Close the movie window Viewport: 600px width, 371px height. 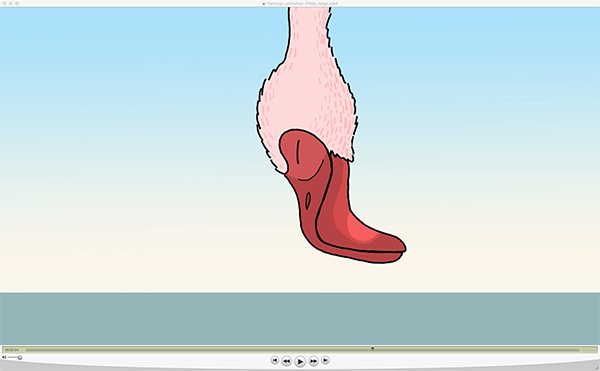[x=4, y=3]
